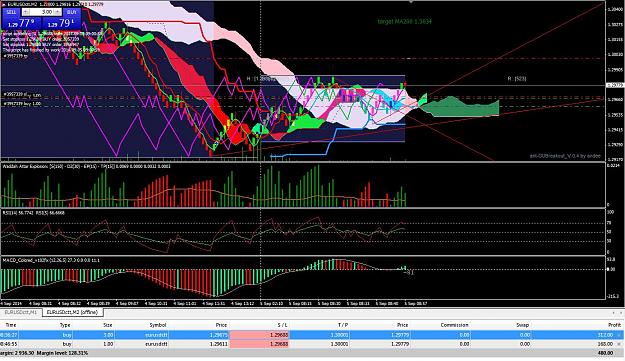
Task: Click the sell price tile 1.29 77
Action: click(21, 23)
